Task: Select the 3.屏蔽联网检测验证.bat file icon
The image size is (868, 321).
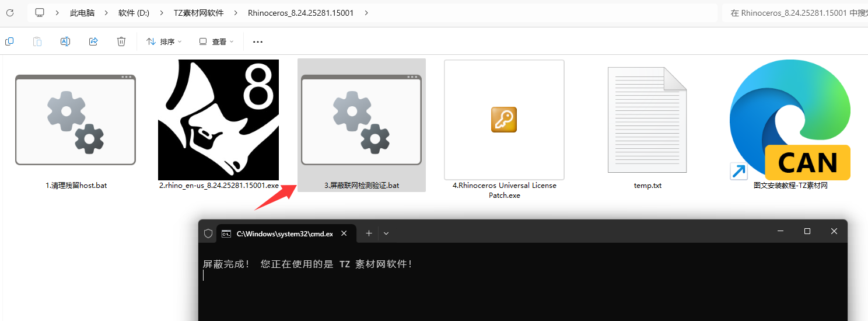Action: point(361,120)
